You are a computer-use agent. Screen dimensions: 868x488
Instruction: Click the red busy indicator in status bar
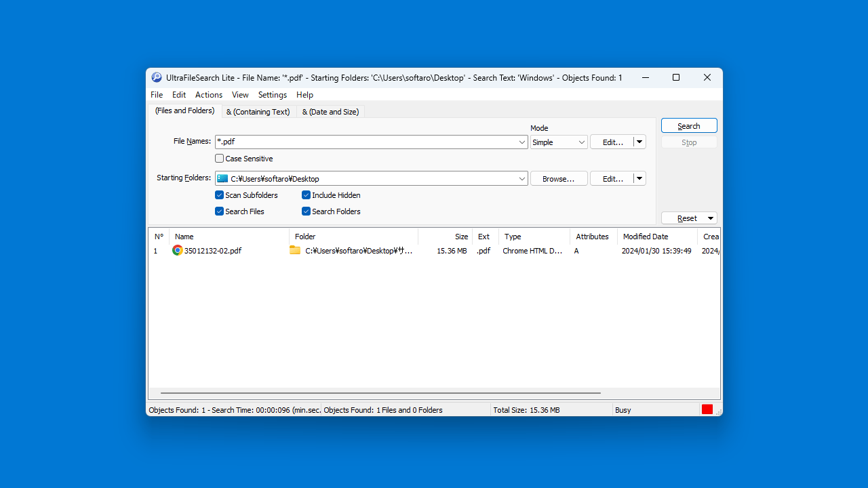click(x=707, y=409)
